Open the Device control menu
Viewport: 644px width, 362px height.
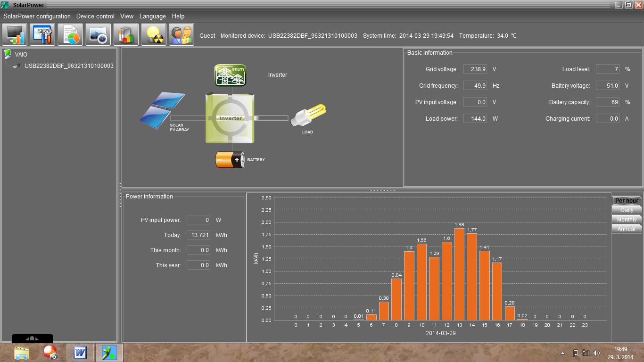tap(95, 16)
